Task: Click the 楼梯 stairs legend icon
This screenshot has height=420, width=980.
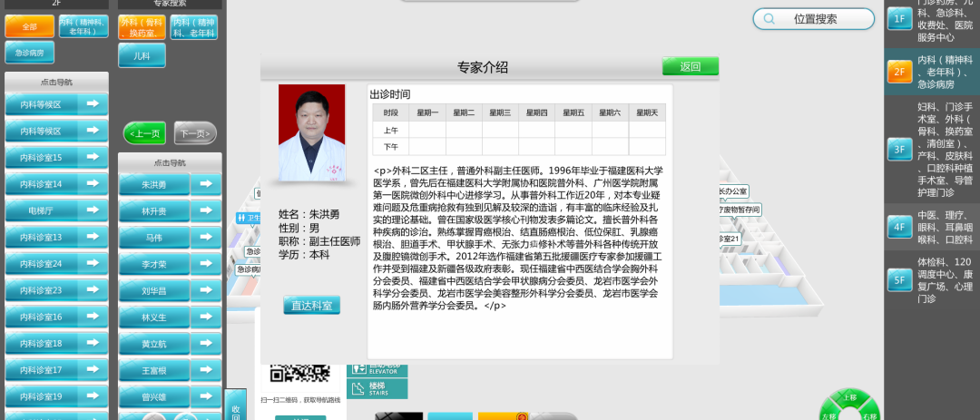Action: click(377, 388)
